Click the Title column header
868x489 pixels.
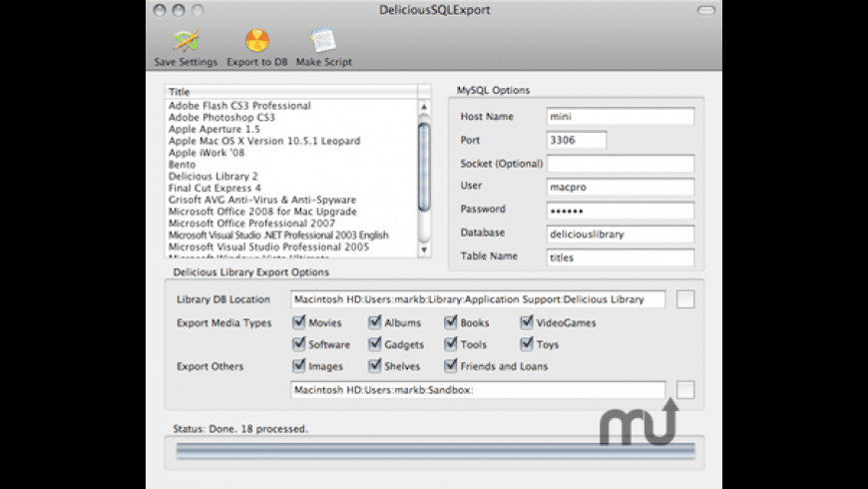click(291, 92)
